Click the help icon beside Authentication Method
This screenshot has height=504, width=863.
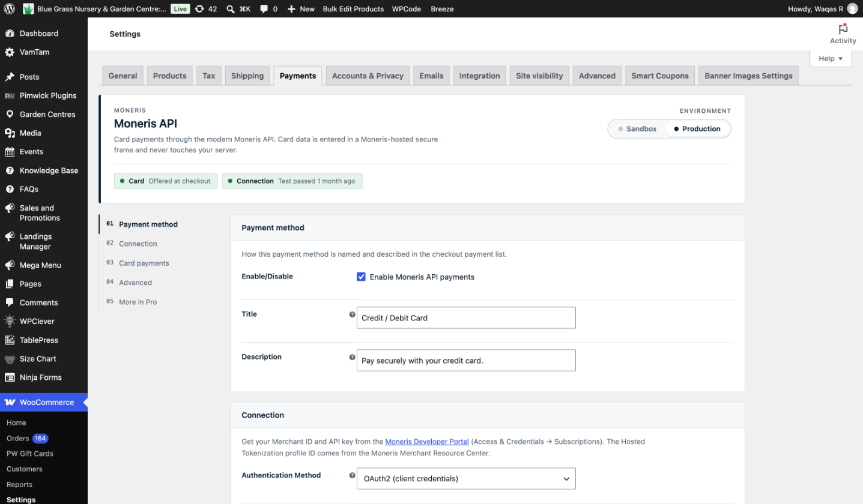click(353, 475)
